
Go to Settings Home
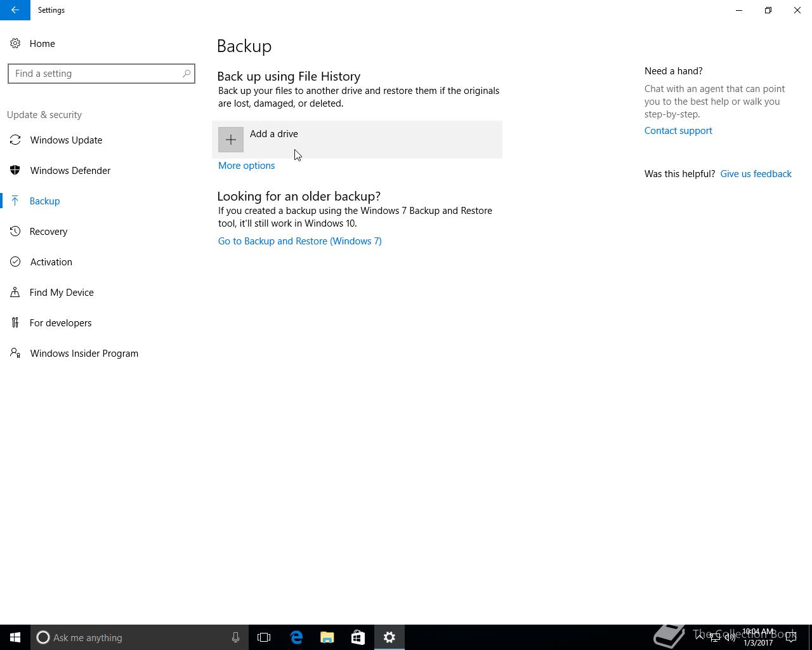[x=42, y=44]
